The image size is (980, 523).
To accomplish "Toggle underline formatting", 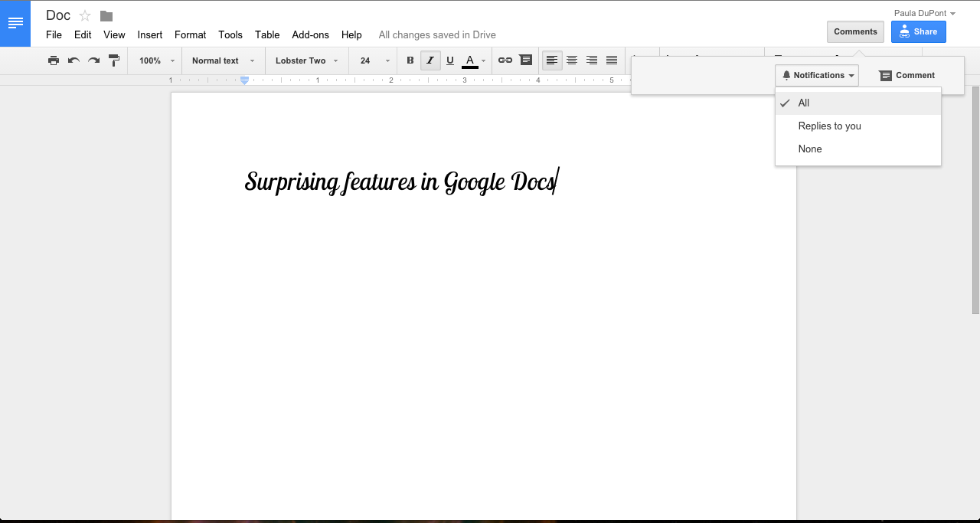I will [450, 60].
